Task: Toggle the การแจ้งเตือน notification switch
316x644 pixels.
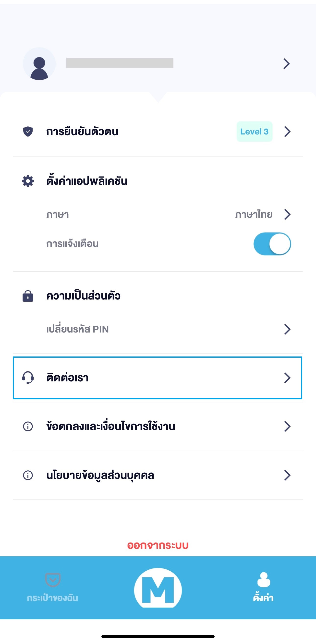Action: pos(272,244)
